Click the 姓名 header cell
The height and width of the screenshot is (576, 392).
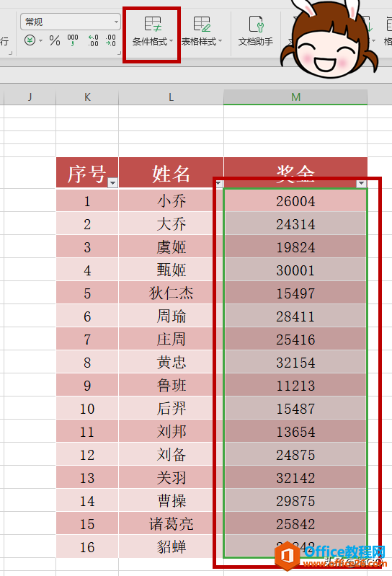[171, 172]
